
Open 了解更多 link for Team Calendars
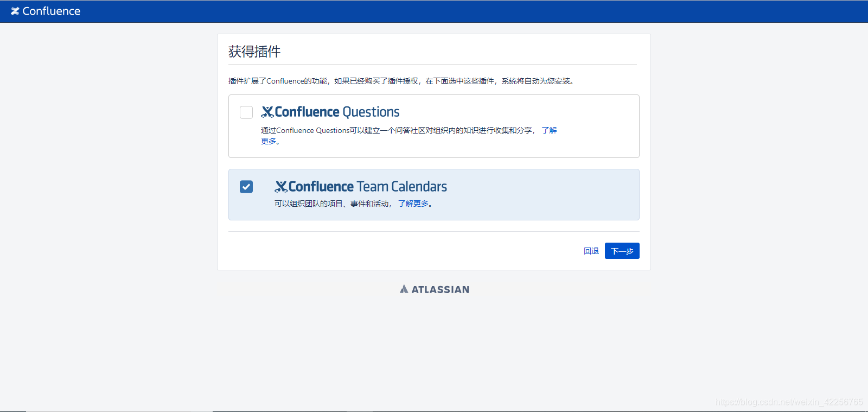click(413, 204)
